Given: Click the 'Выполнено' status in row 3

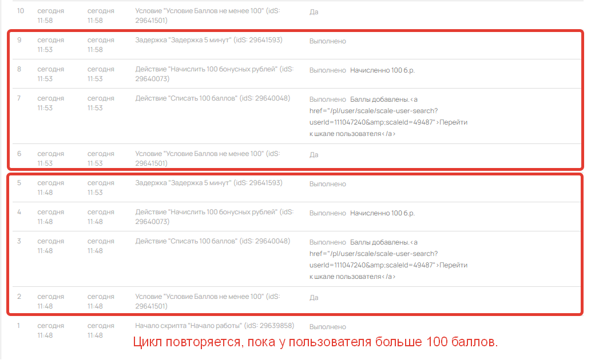Looking at the screenshot, I should pos(327,242).
